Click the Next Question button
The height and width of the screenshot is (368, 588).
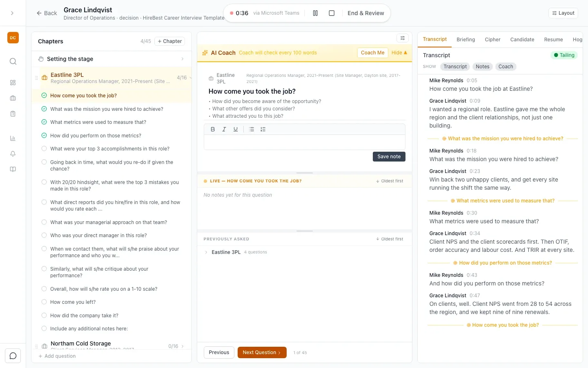coord(262,352)
